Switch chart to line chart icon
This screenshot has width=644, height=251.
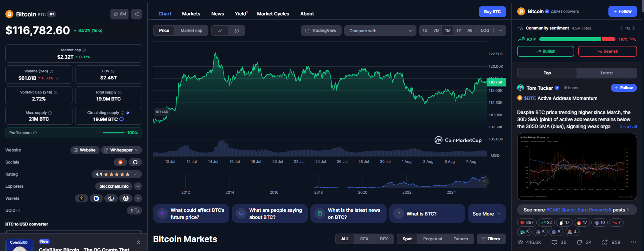220,30
